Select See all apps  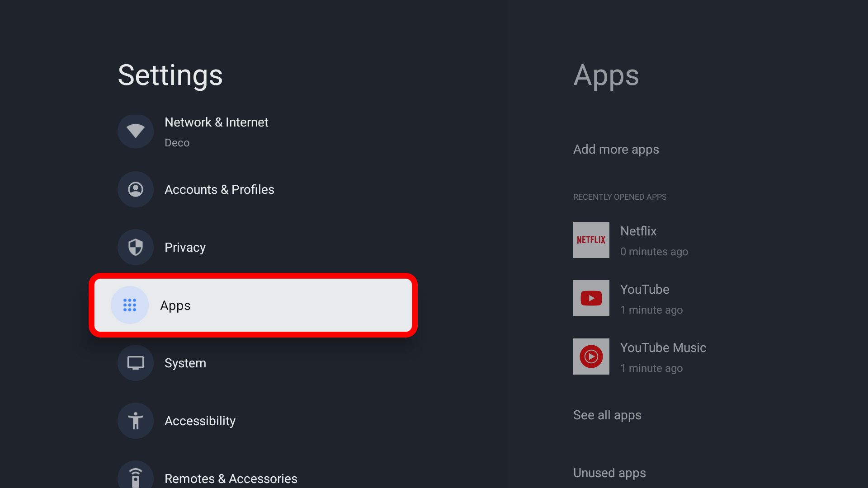point(607,415)
